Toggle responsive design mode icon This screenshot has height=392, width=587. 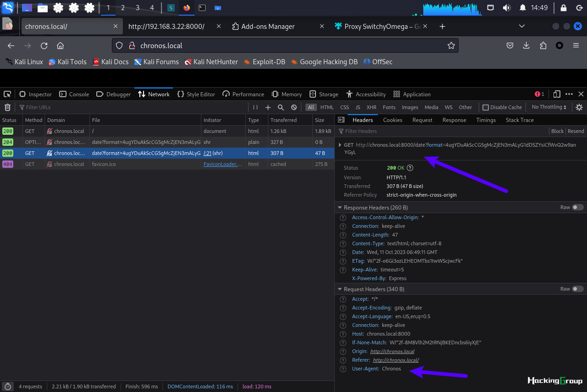(x=557, y=94)
